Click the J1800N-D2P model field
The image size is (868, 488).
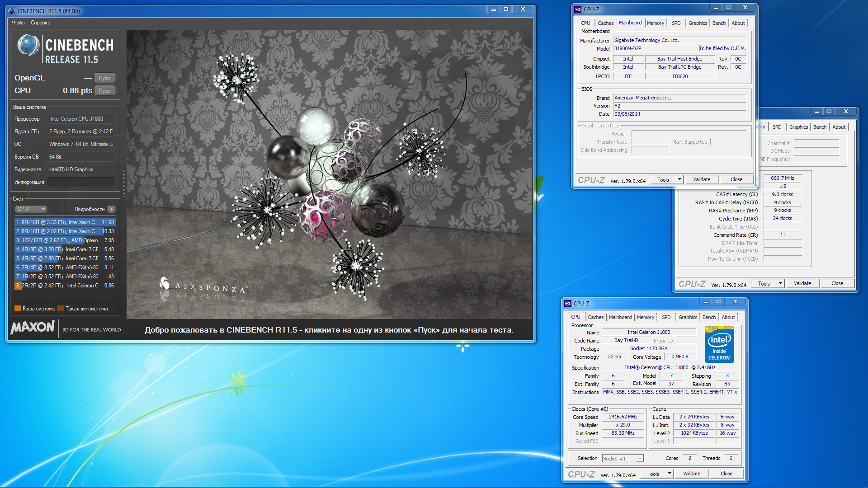coord(656,48)
